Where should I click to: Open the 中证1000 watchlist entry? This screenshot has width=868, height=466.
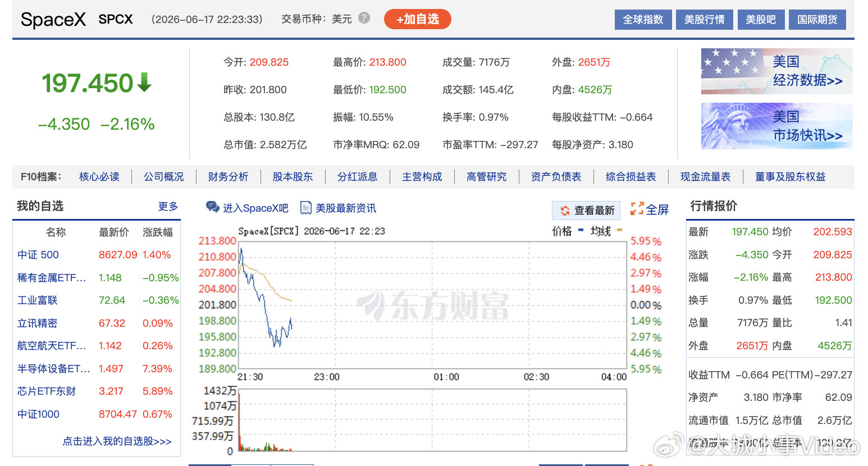pos(38,414)
